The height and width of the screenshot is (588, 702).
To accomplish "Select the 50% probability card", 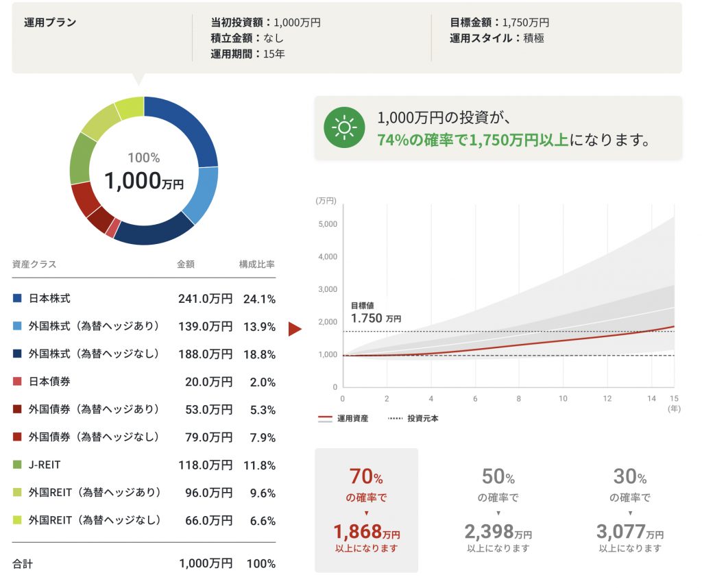I will [x=498, y=510].
